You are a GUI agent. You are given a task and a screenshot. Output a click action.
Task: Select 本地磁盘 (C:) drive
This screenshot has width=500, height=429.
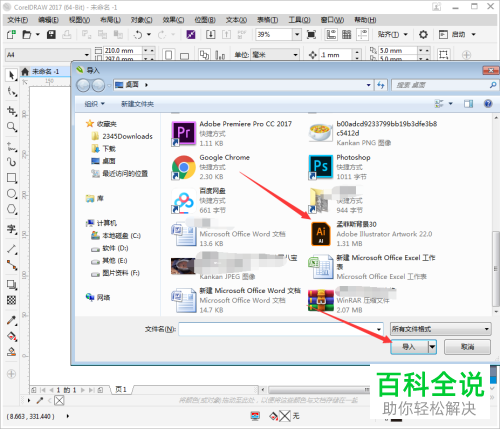[116, 236]
